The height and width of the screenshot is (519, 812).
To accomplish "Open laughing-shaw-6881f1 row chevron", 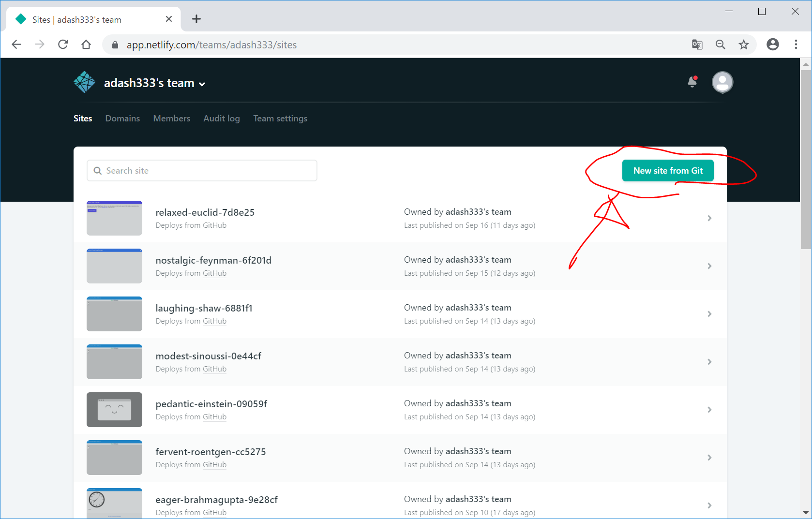I will click(x=709, y=314).
